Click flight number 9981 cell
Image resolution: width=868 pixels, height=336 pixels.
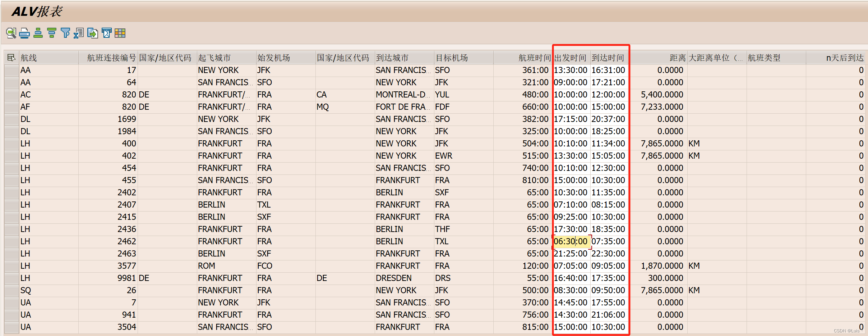108,278
